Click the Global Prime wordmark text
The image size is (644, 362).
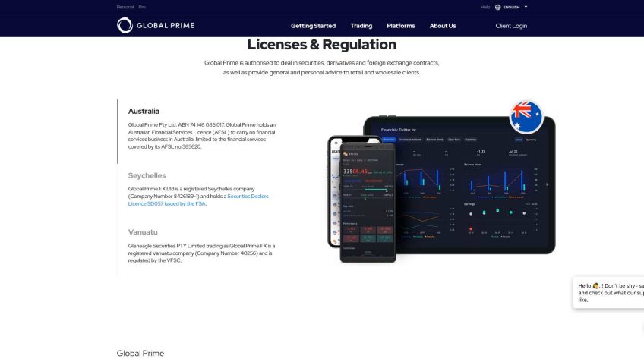[166, 26]
